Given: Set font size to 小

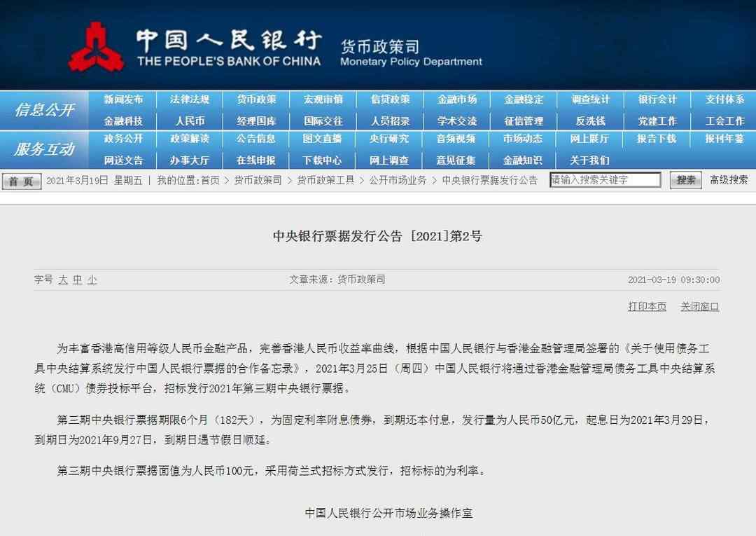Looking at the screenshot, I should click(92, 280).
